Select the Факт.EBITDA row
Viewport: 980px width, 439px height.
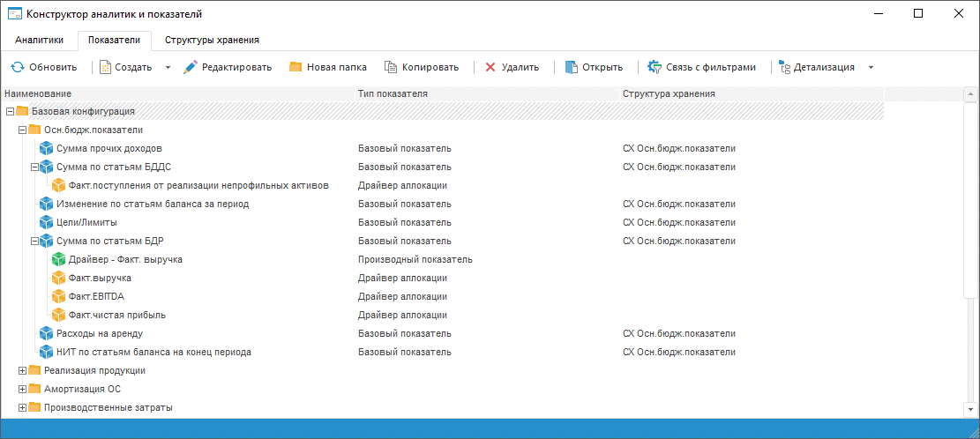(96, 296)
